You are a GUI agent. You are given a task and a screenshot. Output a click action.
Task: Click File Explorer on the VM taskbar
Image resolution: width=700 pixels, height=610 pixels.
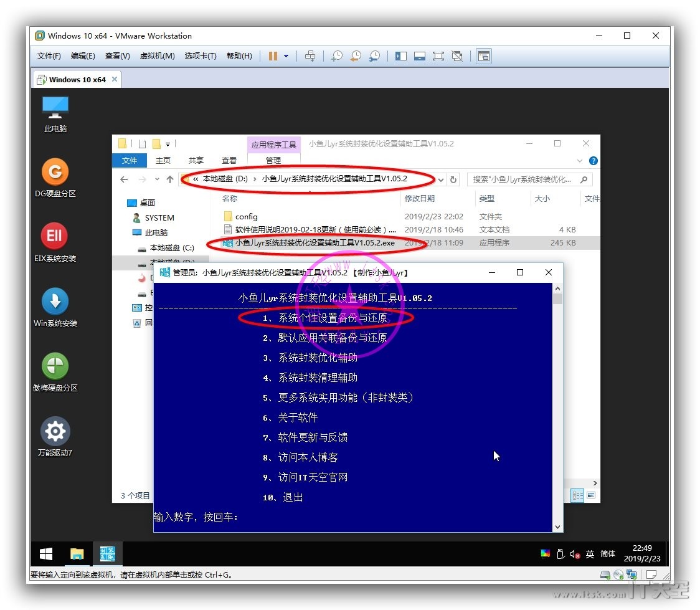click(x=77, y=554)
